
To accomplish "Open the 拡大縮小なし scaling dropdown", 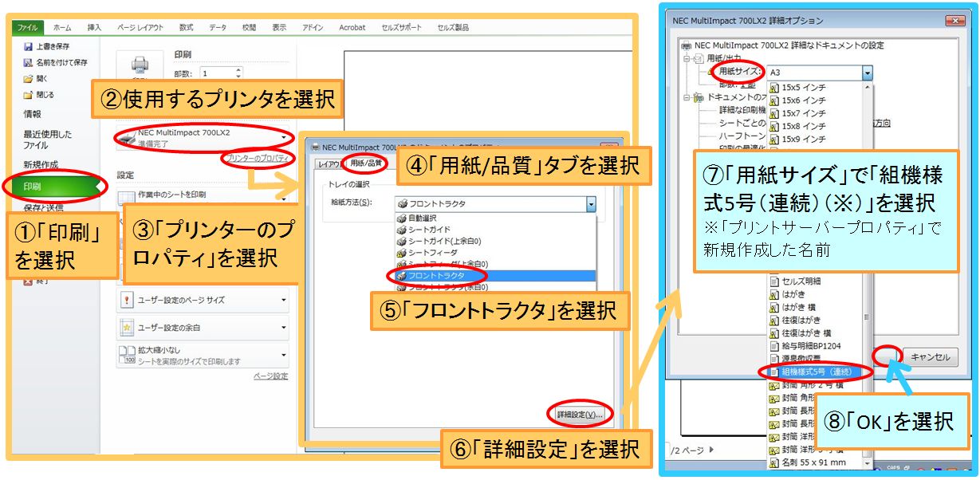I will (283, 355).
